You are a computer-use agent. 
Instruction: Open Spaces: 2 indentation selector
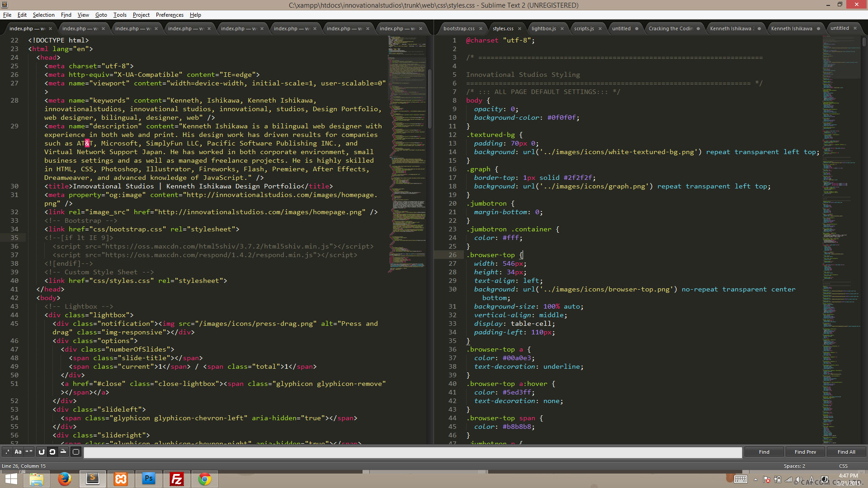pos(794,466)
